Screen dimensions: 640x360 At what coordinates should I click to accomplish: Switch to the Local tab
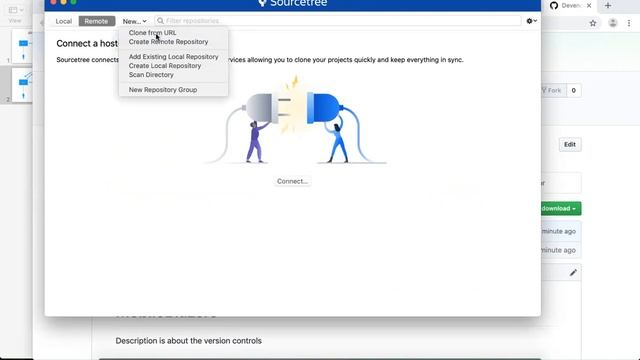coord(63,21)
